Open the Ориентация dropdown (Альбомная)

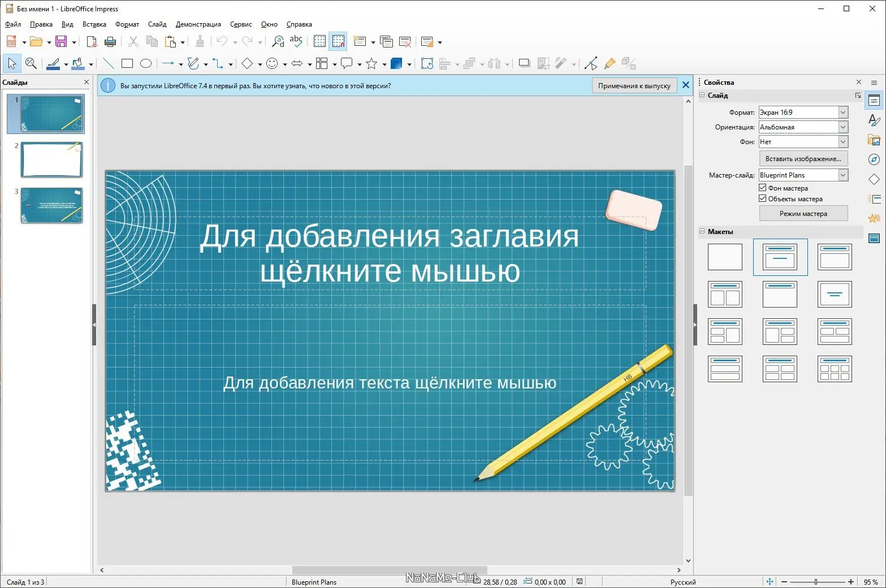point(803,127)
